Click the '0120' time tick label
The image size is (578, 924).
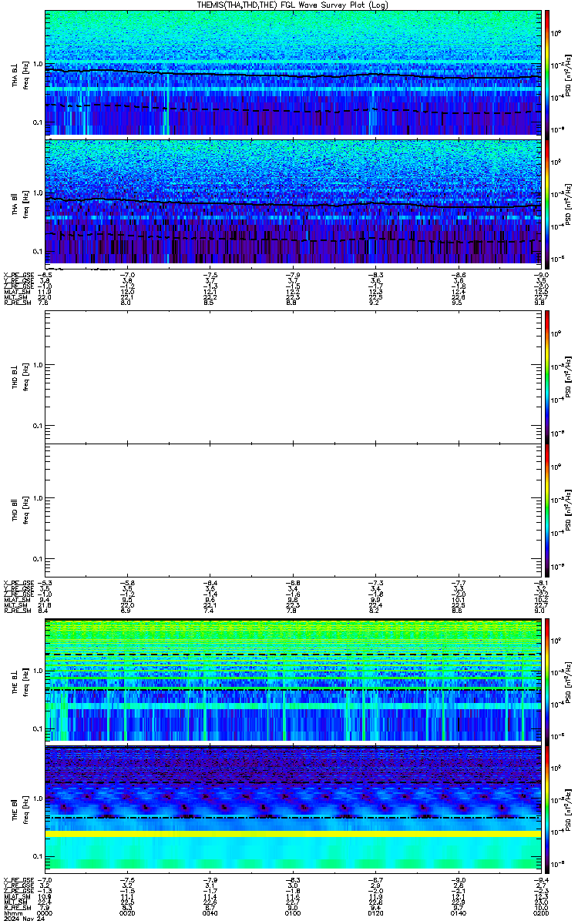(376, 912)
